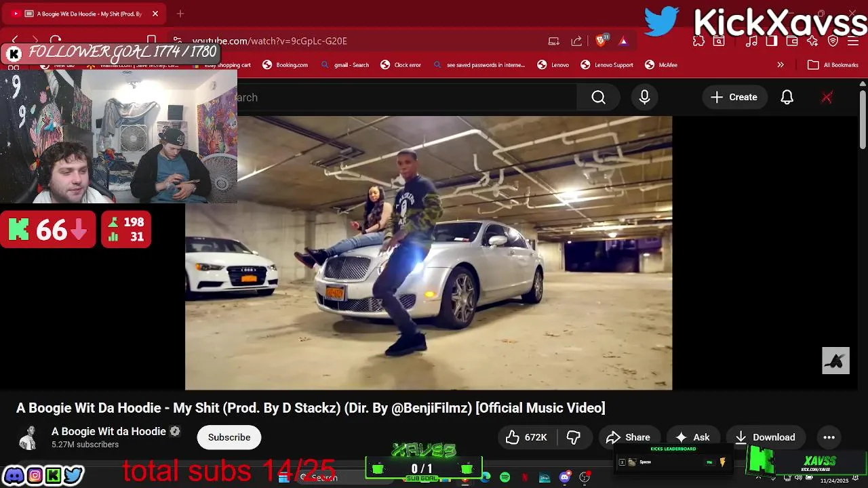Open the Booking.com bookmark
868x488 pixels.
pyautogui.click(x=285, y=65)
